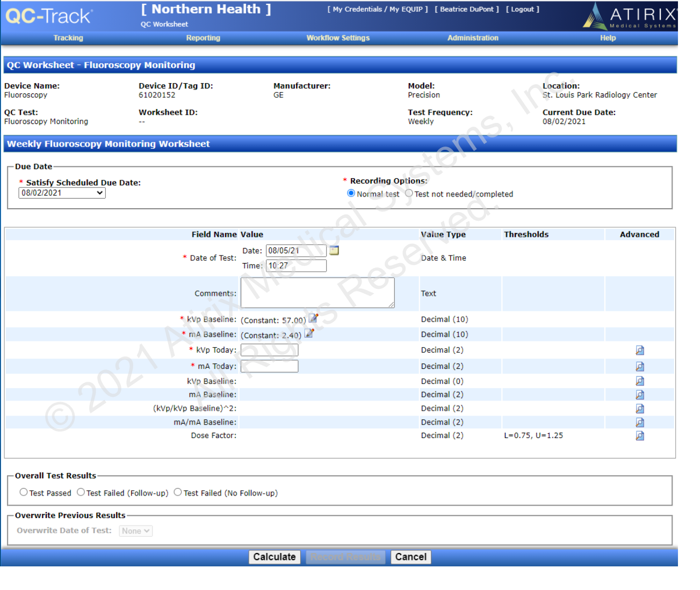Expand Satisfy Scheduled Due Date dropdown

pos(62,193)
